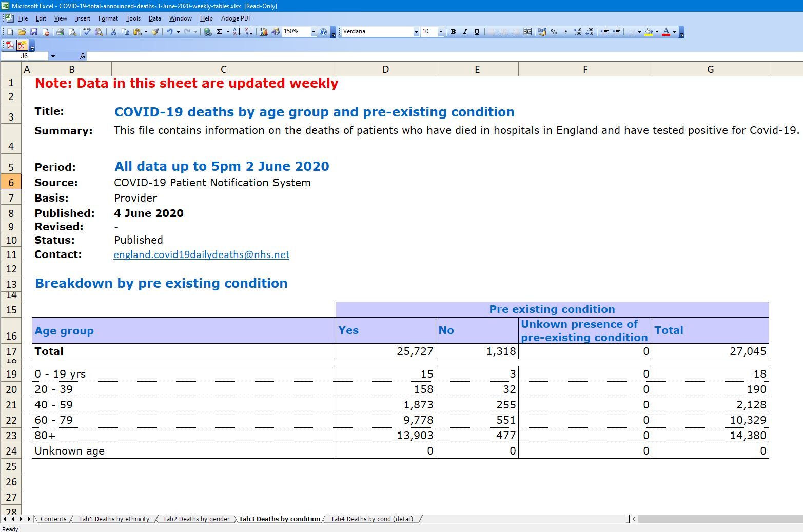Expand the Undo history arrow
This screenshot has width=803, height=532.
178,32
